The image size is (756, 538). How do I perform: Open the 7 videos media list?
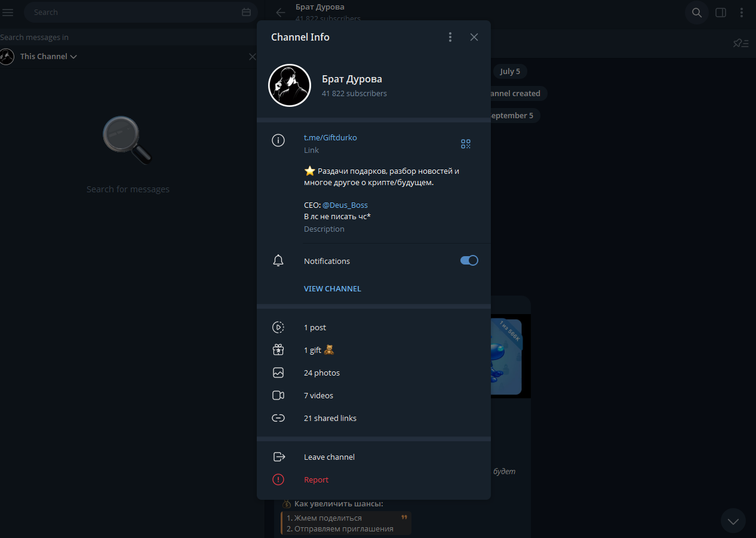tap(318, 395)
